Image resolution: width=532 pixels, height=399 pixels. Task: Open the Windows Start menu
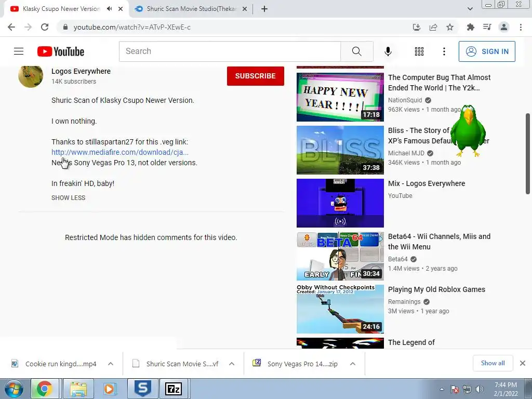(14, 389)
